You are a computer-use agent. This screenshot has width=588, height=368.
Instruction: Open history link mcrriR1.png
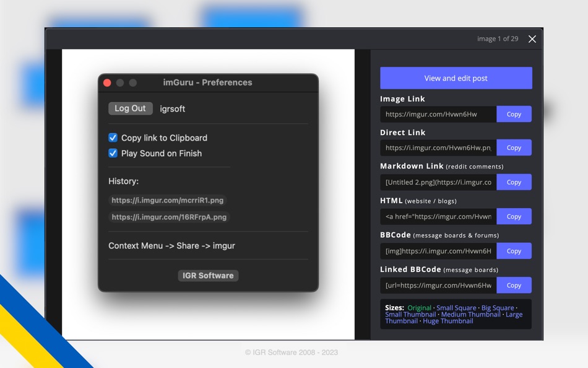(x=168, y=200)
